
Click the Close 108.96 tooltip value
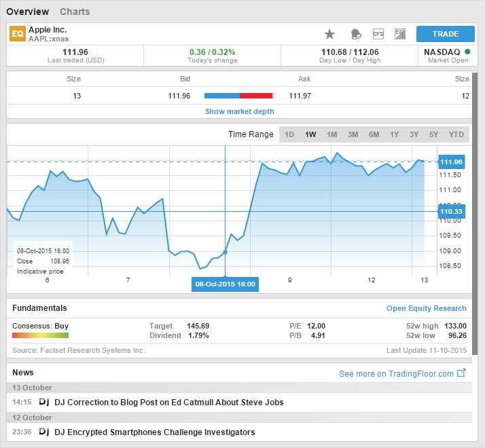coord(60,261)
